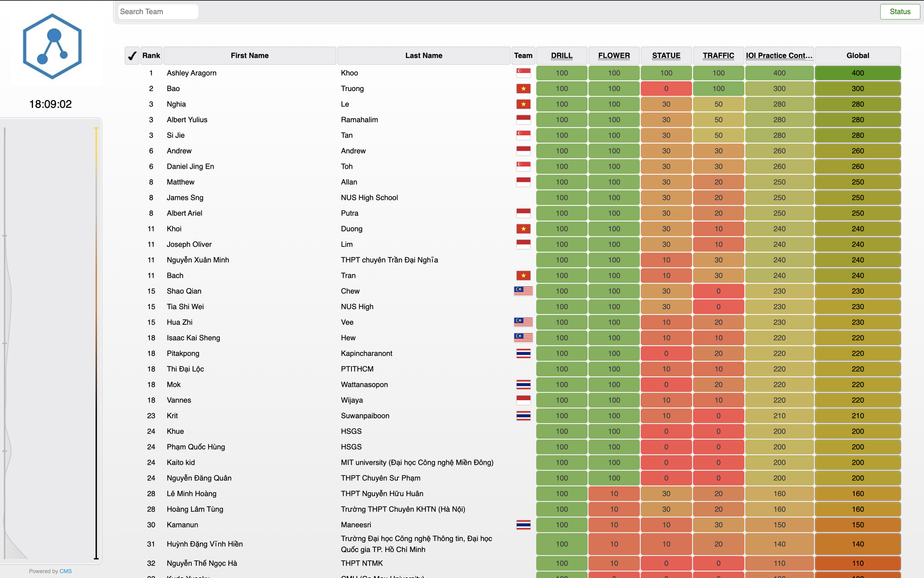
Task: Sort by the FLOWER column header
Action: [614, 55]
